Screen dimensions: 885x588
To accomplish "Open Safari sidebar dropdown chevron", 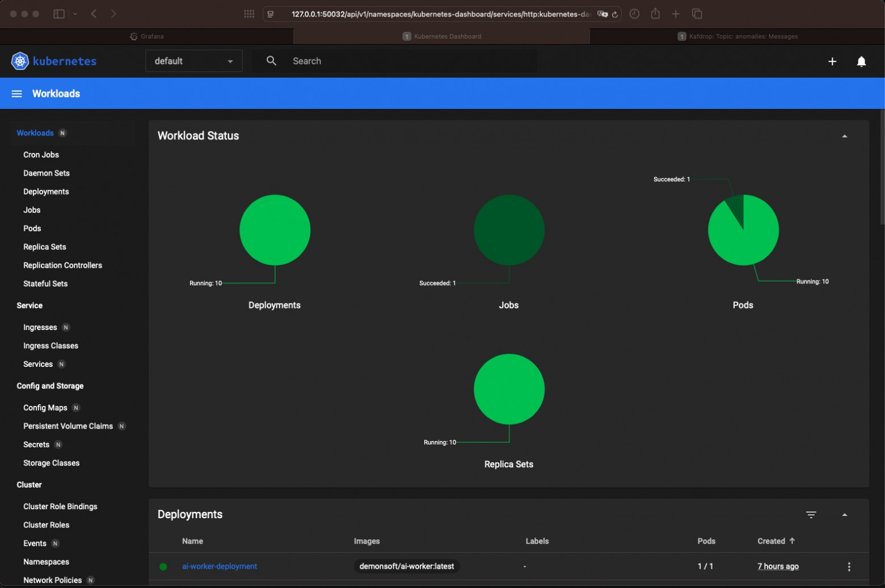I will (x=75, y=14).
